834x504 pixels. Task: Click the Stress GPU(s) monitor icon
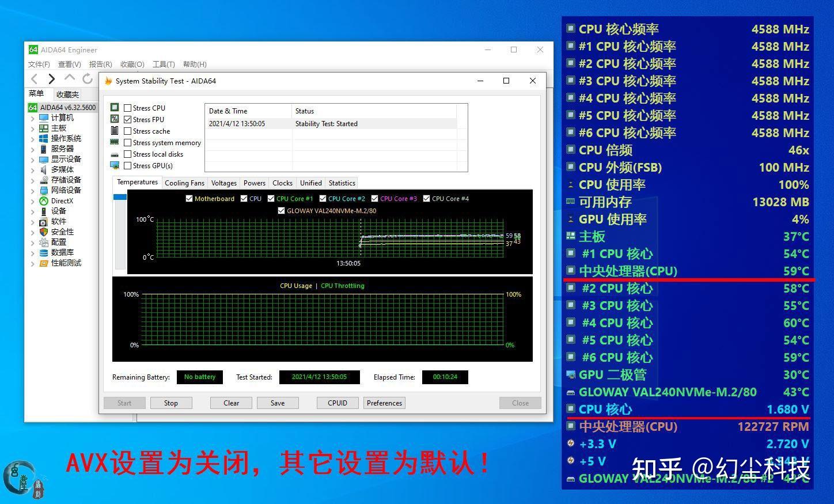tap(115, 165)
